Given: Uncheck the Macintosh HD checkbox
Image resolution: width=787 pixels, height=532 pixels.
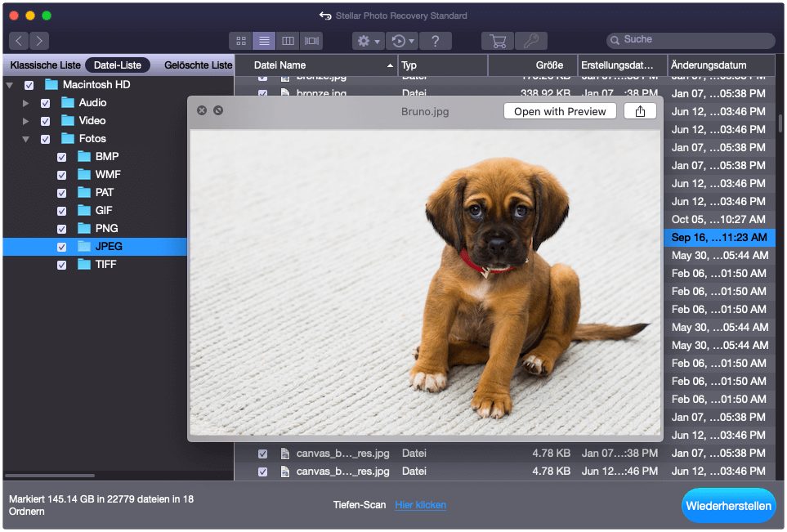Looking at the screenshot, I should 29,85.
